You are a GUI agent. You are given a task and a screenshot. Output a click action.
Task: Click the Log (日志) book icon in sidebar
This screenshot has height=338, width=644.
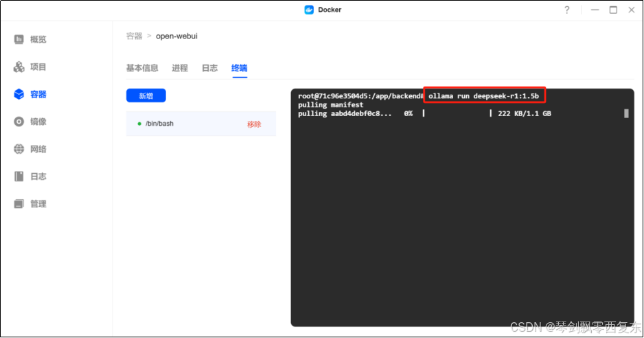click(x=19, y=177)
